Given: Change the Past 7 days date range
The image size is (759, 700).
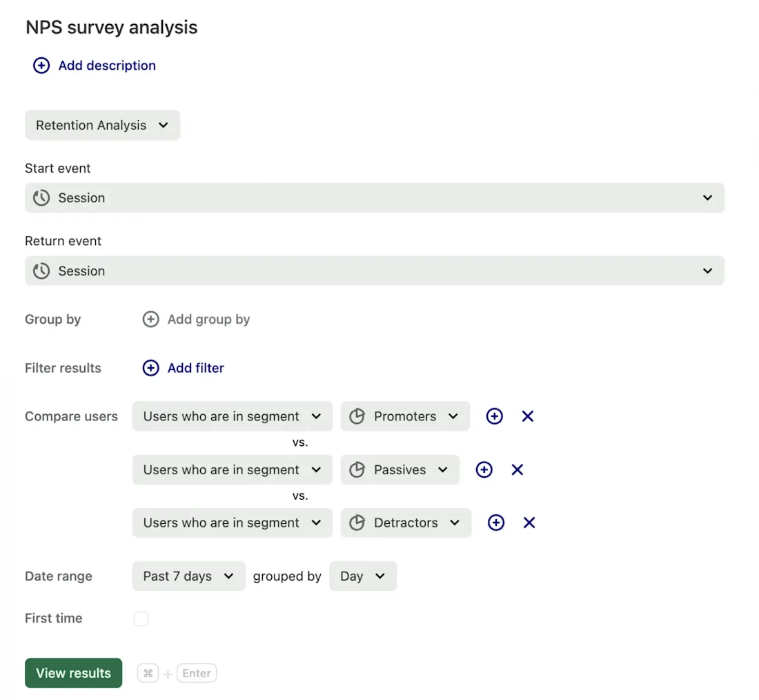Looking at the screenshot, I should pos(188,576).
